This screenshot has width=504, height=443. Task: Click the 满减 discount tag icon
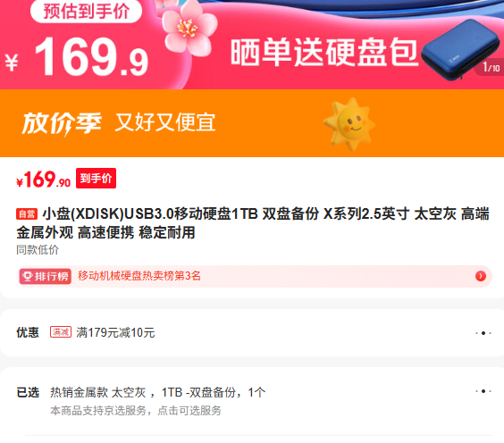click(x=61, y=332)
